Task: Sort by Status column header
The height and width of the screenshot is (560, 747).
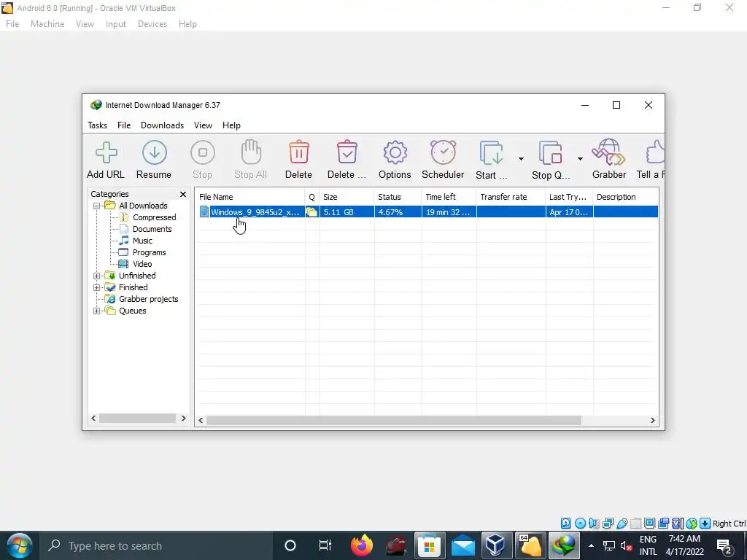Action: (398, 197)
